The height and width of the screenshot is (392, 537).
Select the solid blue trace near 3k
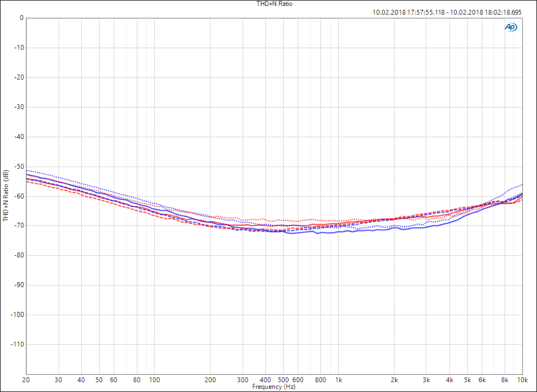(427, 226)
